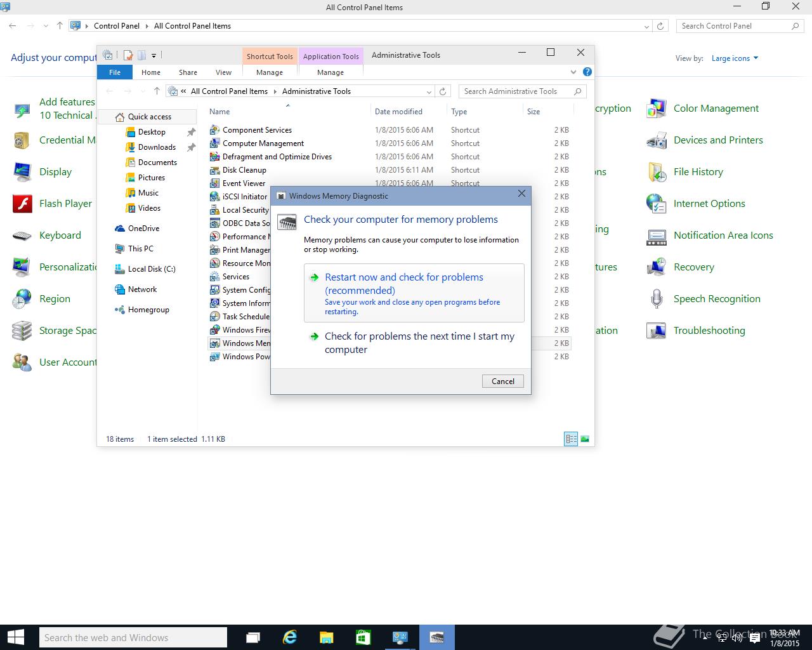Image resolution: width=812 pixels, height=650 pixels.
Task: Click Search the web and Windows box
Action: click(133, 637)
